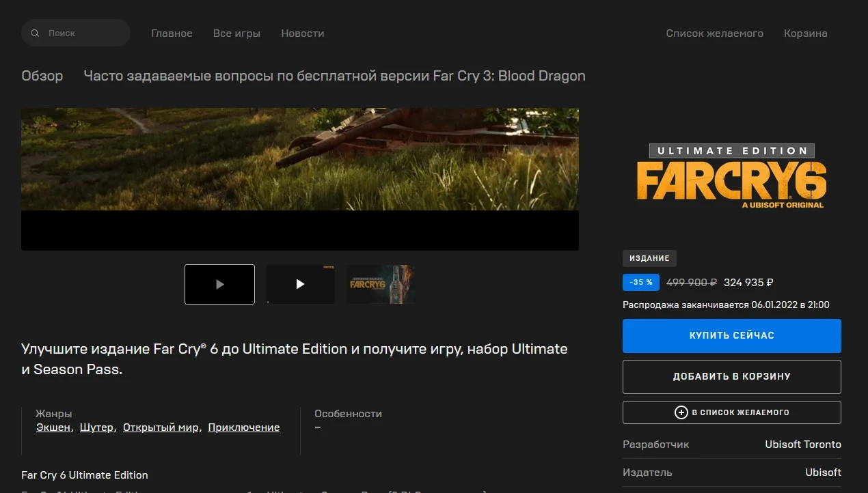Open the Шутер genre link
Image resolution: width=868 pixels, height=493 pixels.
coord(96,427)
